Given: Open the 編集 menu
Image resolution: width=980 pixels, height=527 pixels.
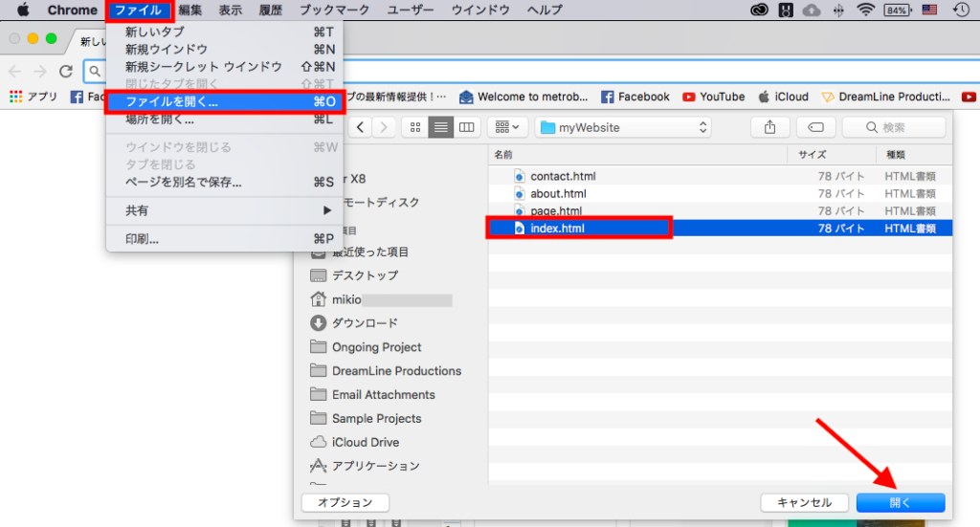Looking at the screenshot, I should pyautogui.click(x=190, y=10).
